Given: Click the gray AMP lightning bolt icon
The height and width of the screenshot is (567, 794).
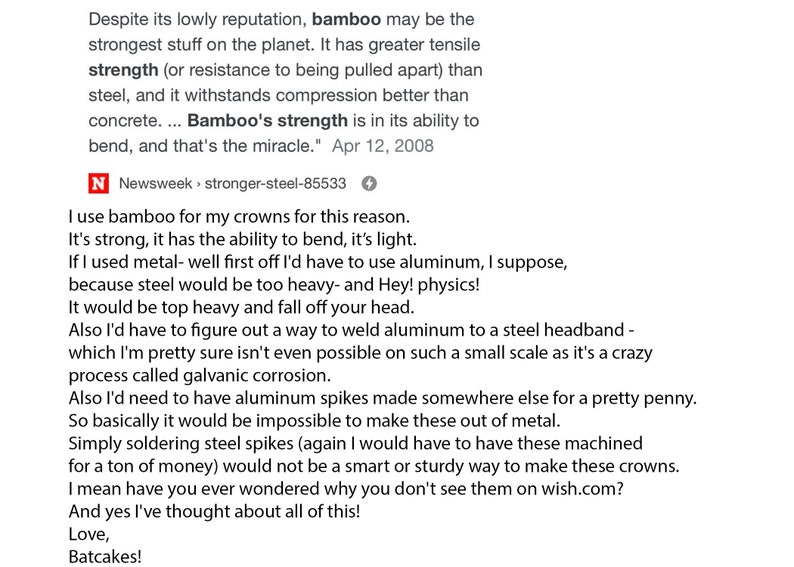Looking at the screenshot, I should click(x=369, y=183).
